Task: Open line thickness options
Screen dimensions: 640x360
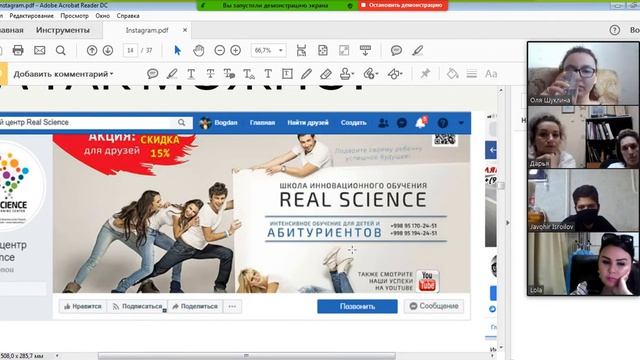Action: [472, 74]
